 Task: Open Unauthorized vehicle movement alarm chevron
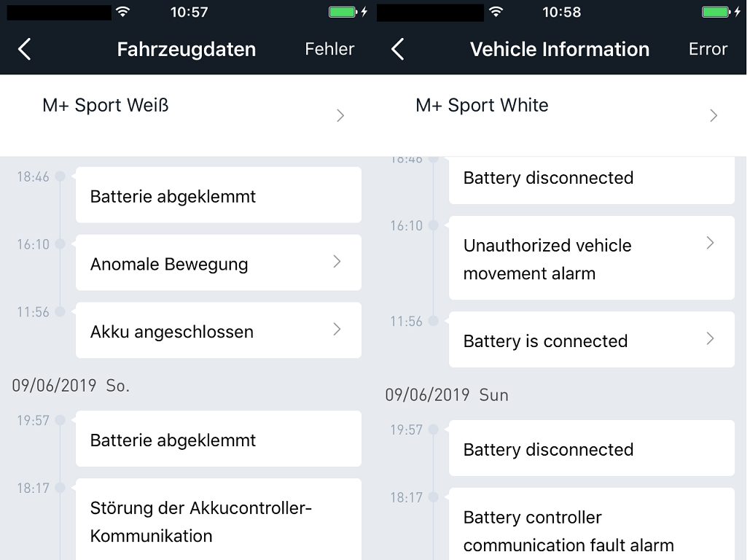(x=710, y=243)
